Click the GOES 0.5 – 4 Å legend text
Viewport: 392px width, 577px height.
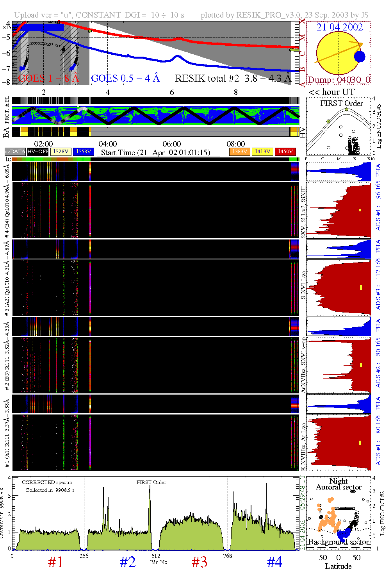pyautogui.click(x=125, y=79)
